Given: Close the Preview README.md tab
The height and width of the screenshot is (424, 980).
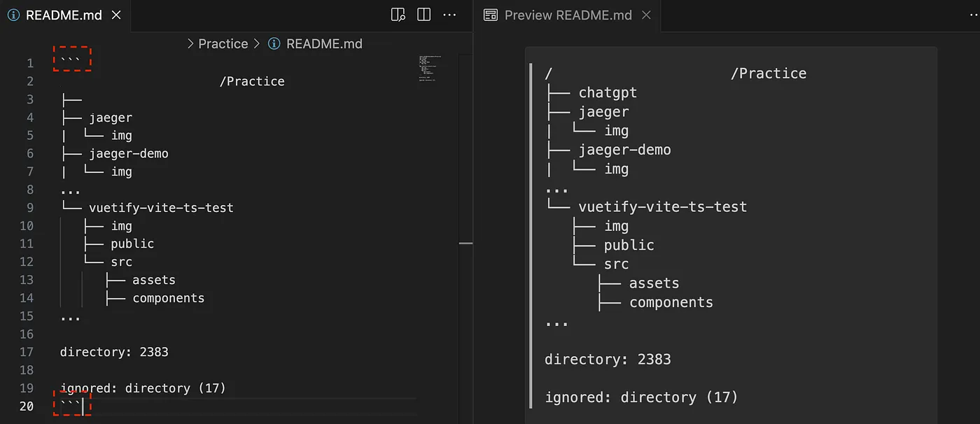Looking at the screenshot, I should 646,15.
